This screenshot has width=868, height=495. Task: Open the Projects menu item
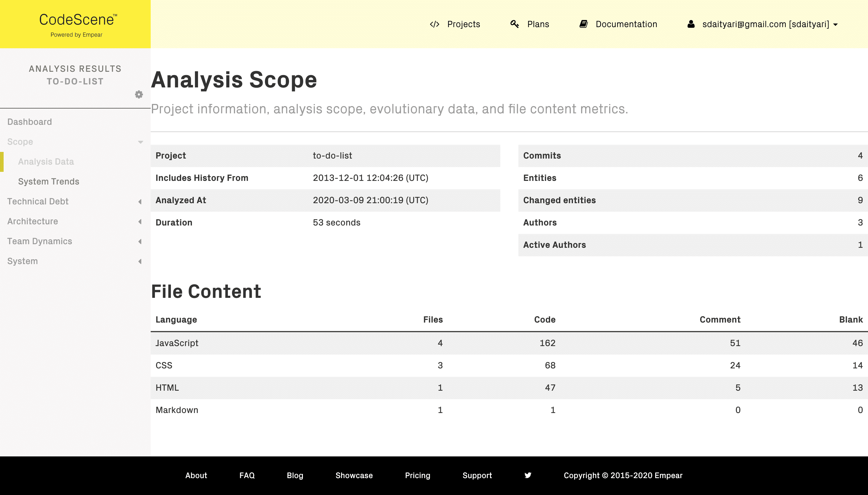click(x=464, y=24)
